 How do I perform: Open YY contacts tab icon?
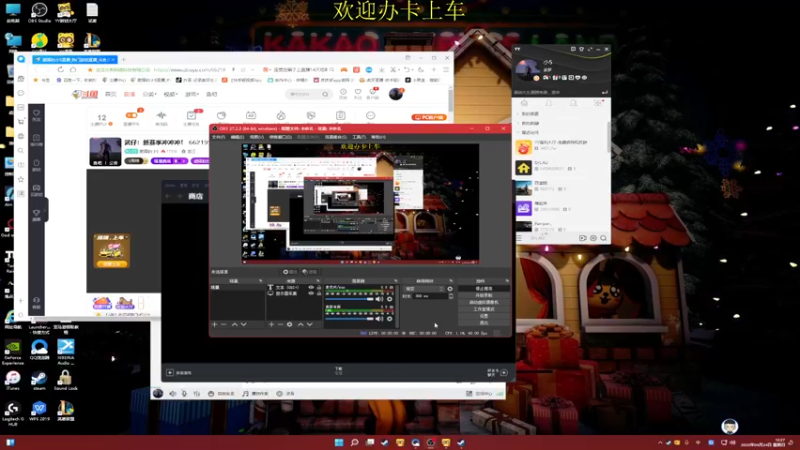(x=549, y=104)
